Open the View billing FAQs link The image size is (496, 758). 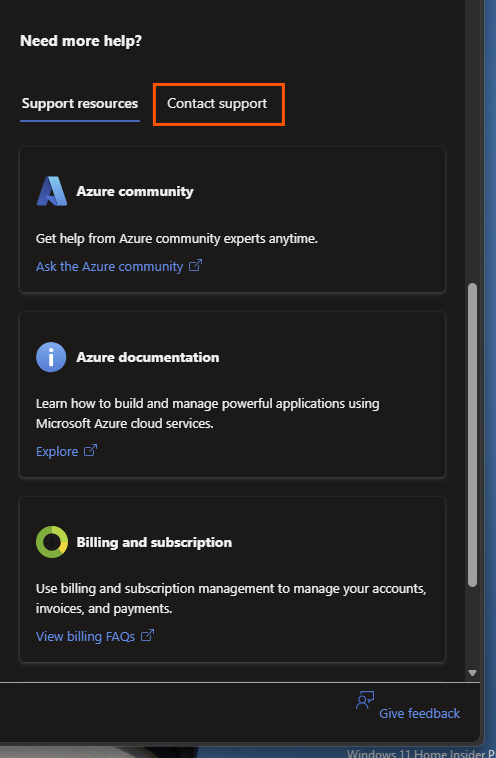point(85,637)
